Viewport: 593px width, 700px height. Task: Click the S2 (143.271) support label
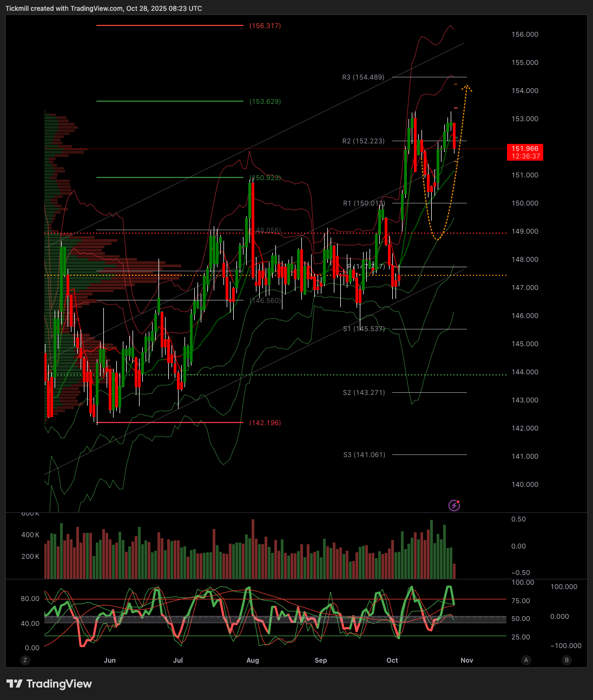(x=364, y=393)
